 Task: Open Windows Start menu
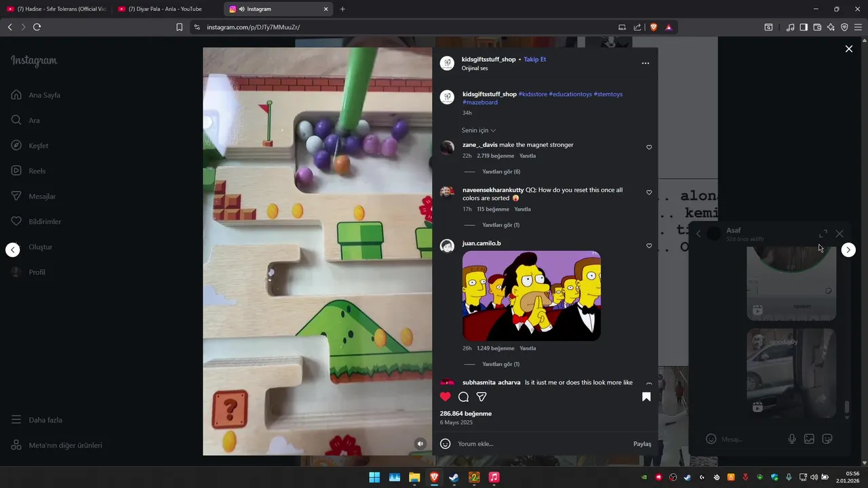(374, 477)
